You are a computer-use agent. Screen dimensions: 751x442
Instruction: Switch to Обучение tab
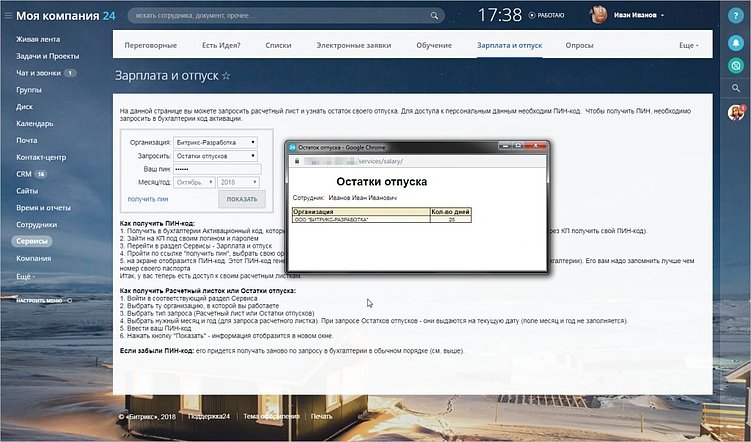tap(434, 45)
